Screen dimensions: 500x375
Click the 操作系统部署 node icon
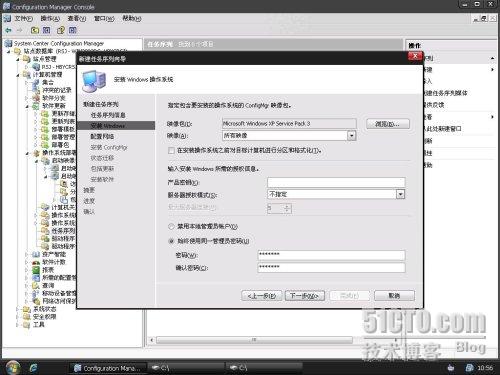click(36, 153)
